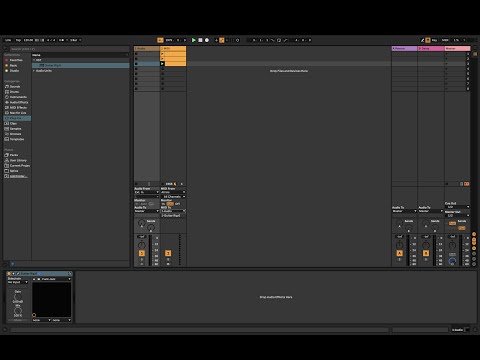Toggle the Loop switch in the transport
The width and height of the screenshot is (480, 360).
[x=279, y=40]
